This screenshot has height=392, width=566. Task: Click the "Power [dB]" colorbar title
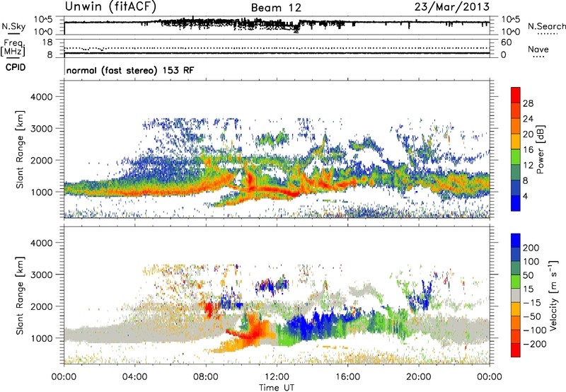(x=540, y=149)
